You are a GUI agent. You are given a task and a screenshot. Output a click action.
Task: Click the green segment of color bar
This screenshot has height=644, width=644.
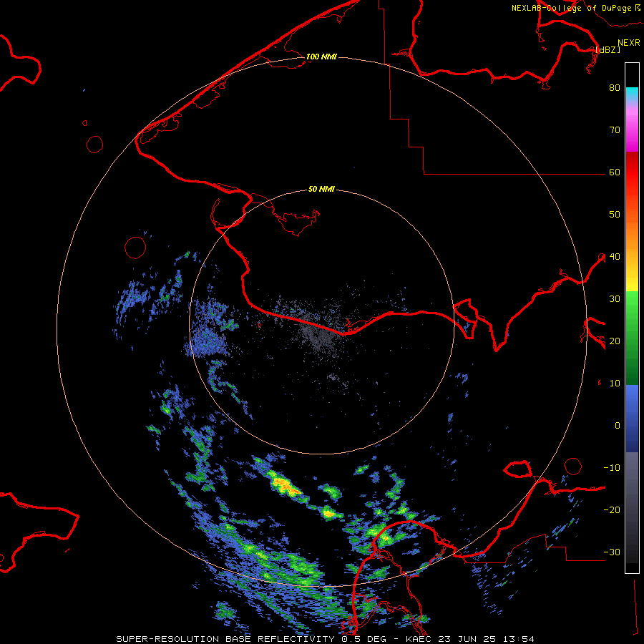(632, 338)
